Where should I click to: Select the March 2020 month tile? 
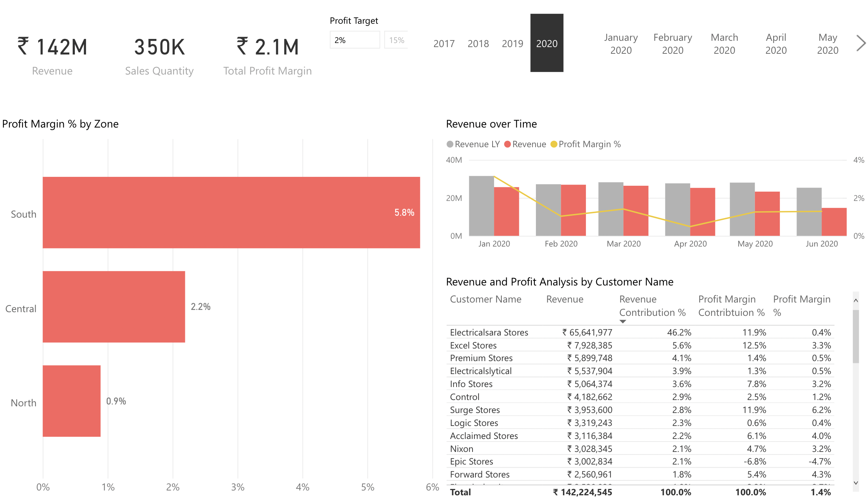pyautogui.click(x=724, y=43)
